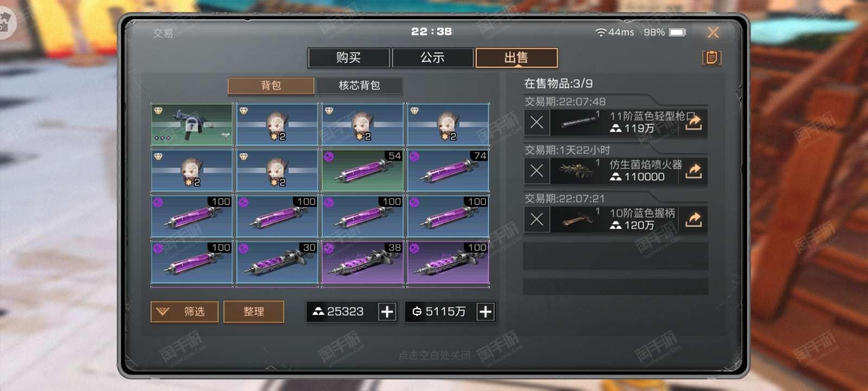Cancel the 10阶蓝色握柄 listing
868x391 pixels.
click(x=537, y=219)
